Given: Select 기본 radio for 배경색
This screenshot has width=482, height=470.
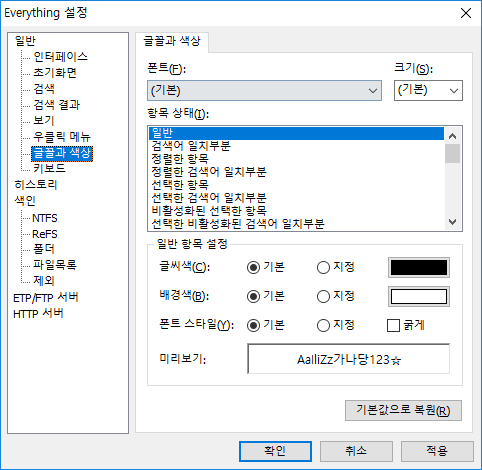Looking at the screenshot, I should tap(253, 296).
